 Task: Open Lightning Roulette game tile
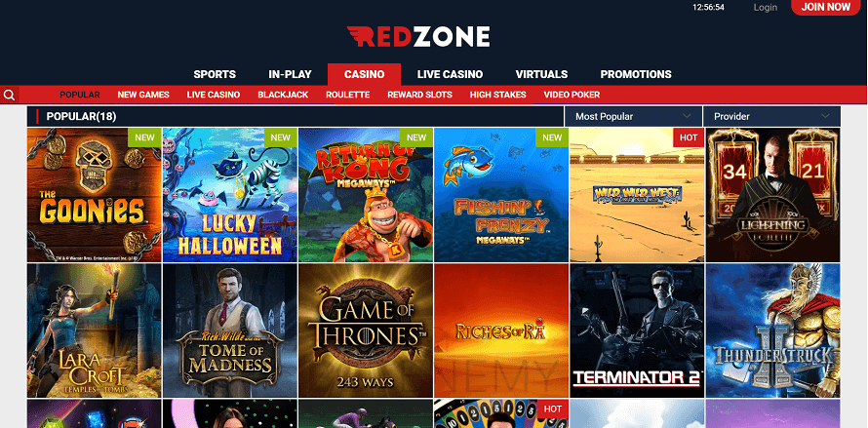[x=772, y=195]
